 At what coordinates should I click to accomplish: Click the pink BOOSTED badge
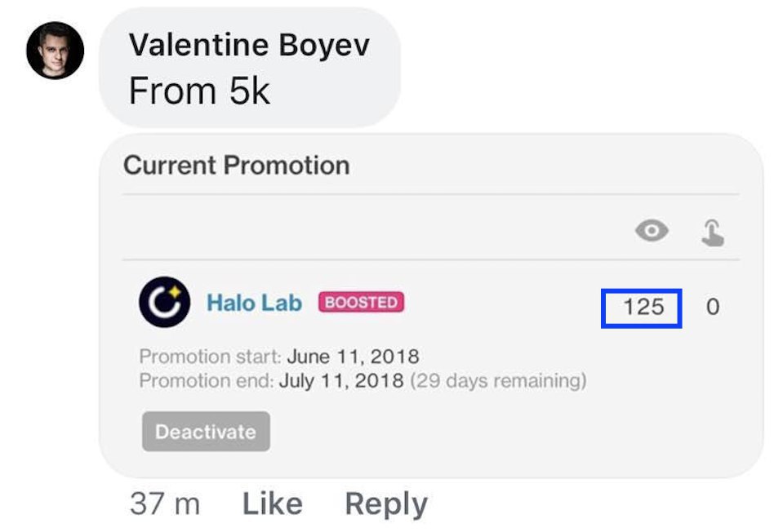coord(361,303)
